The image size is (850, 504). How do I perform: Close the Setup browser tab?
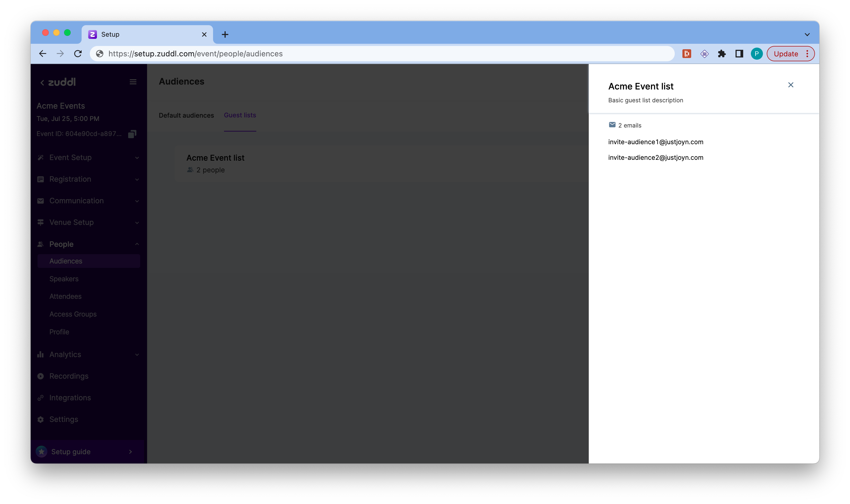[x=204, y=34]
